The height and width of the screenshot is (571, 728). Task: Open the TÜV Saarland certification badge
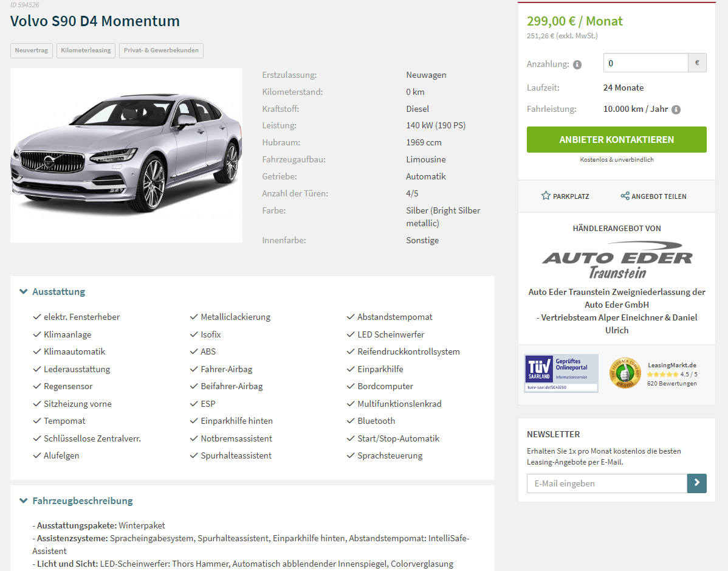[561, 373]
